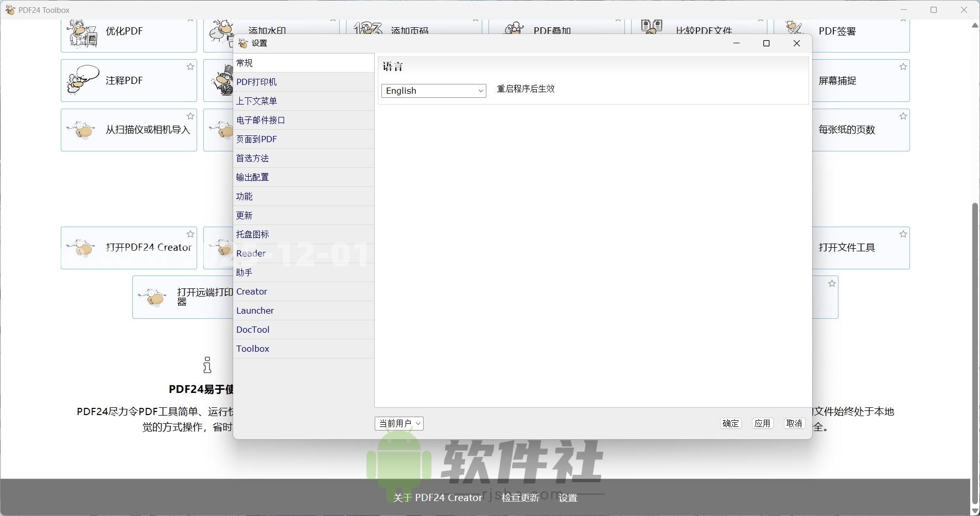Toggle favorite star on 屏幕捕捉 card
Viewport: 980px width, 516px height.
click(x=903, y=67)
